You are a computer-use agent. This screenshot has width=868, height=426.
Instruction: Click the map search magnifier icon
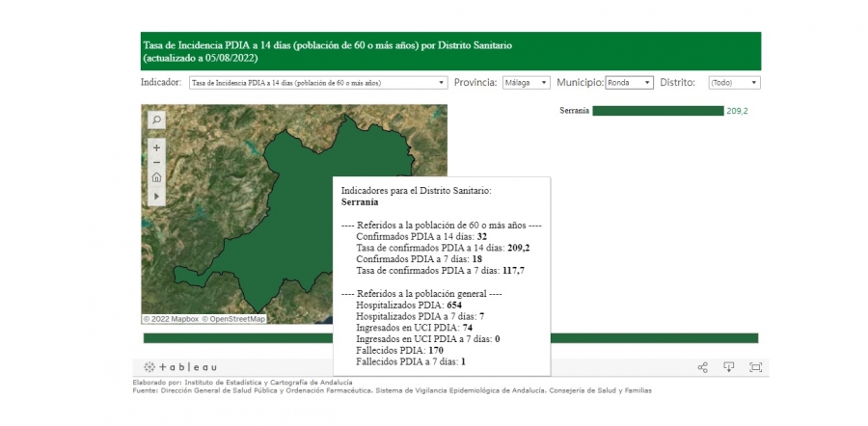point(156,120)
